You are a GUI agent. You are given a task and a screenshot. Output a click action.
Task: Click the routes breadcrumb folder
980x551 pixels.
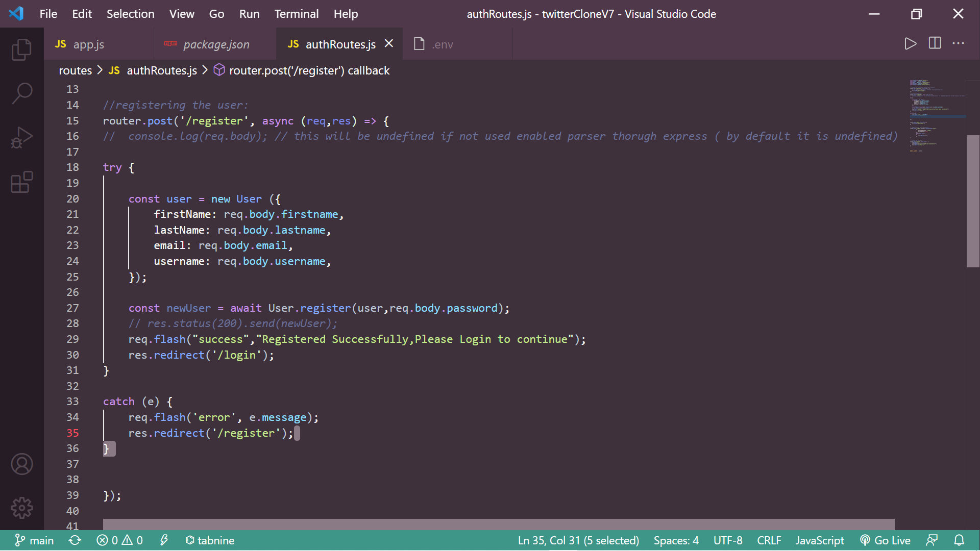(x=75, y=70)
